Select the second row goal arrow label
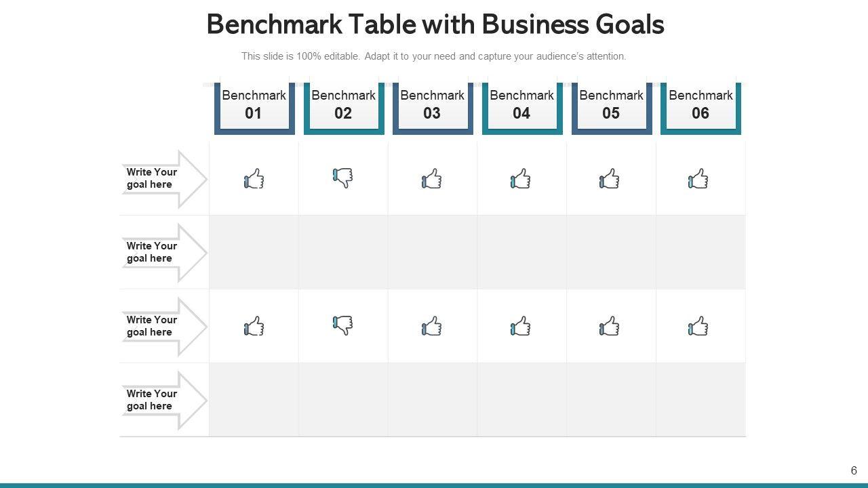 coord(161,252)
